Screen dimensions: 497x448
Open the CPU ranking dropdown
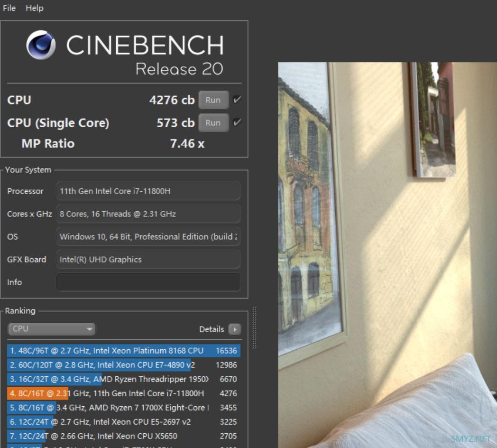(51, 329)
